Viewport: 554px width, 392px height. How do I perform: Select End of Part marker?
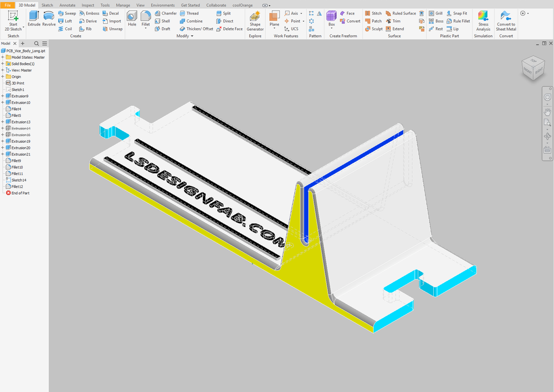coord(18,193)
